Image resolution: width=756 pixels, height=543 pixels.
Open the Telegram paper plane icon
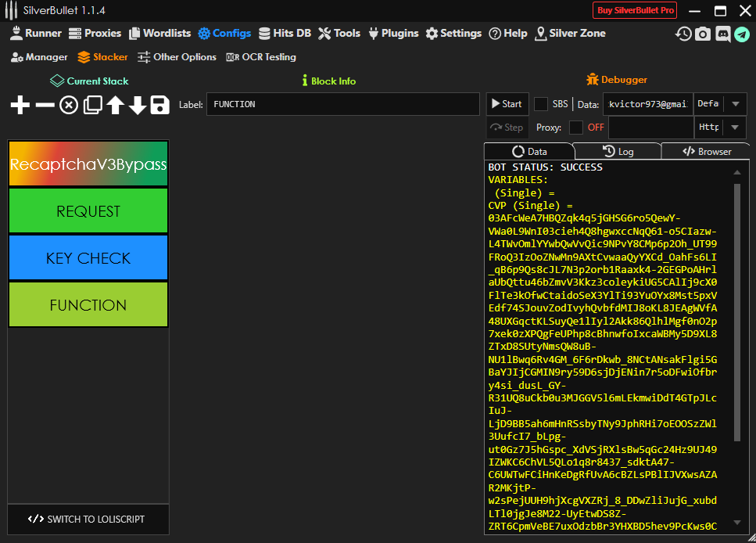pos(741,34)
